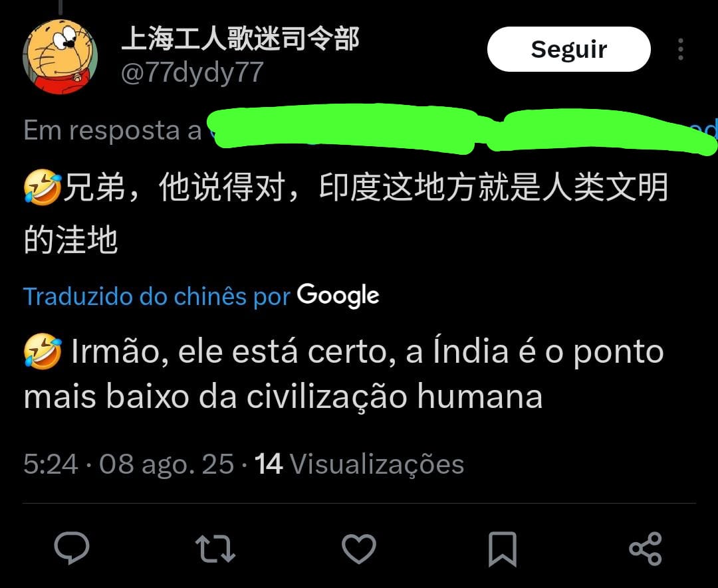This screenshot has width=718, height=588.
Task: Click the Google logo beside the translation label
Action: [x=338, y=296]
